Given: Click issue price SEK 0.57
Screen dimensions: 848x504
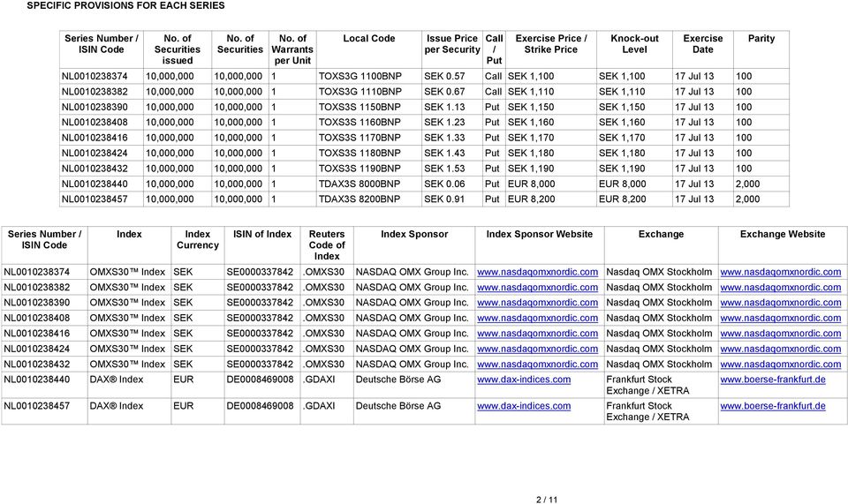Looking at the screenshot, I should click(x=444, y=76).
